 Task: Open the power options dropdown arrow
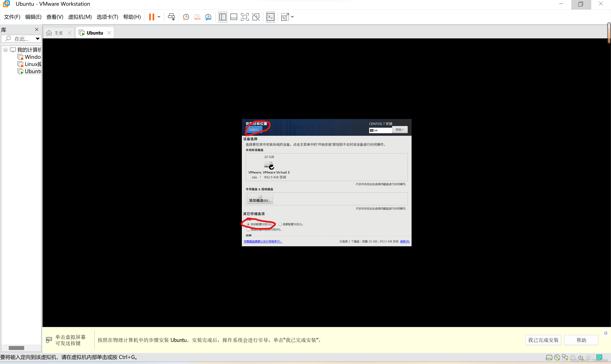tap(159, 17)
